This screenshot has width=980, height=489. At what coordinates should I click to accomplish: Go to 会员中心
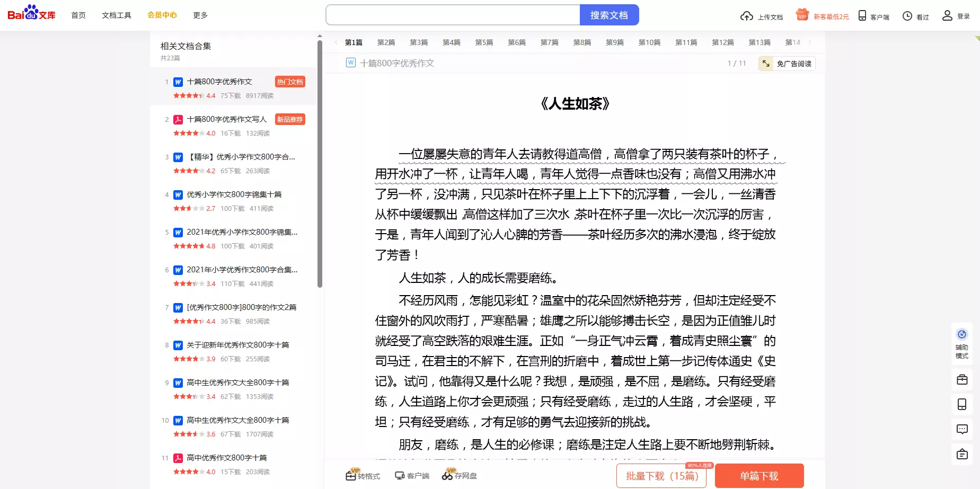tap(162, 15)
